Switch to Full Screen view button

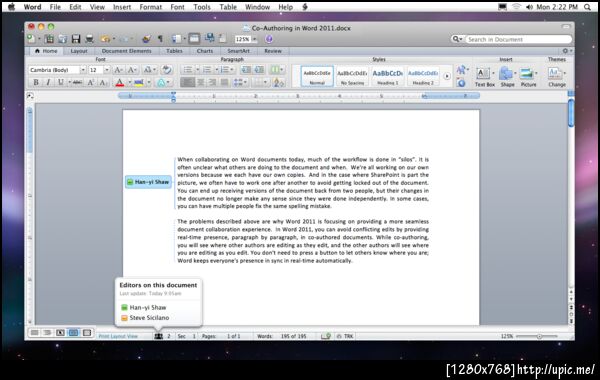point(87,333)
